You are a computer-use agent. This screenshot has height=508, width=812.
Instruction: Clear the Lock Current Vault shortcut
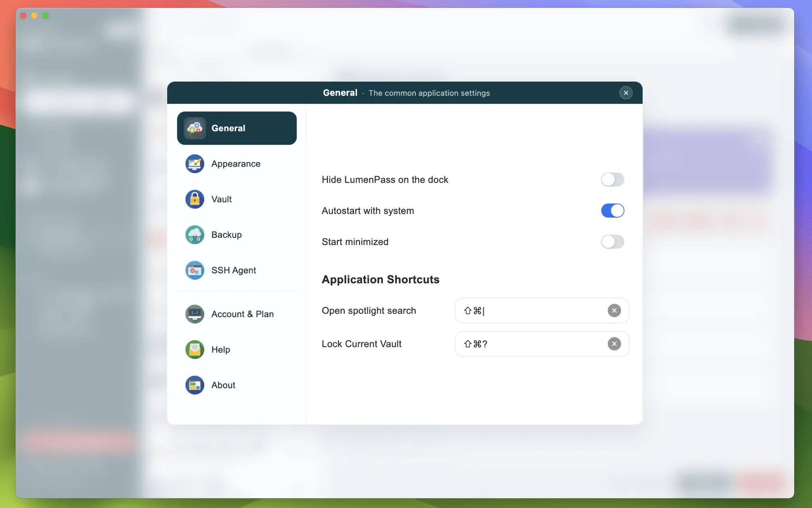[x=614, y=344]
